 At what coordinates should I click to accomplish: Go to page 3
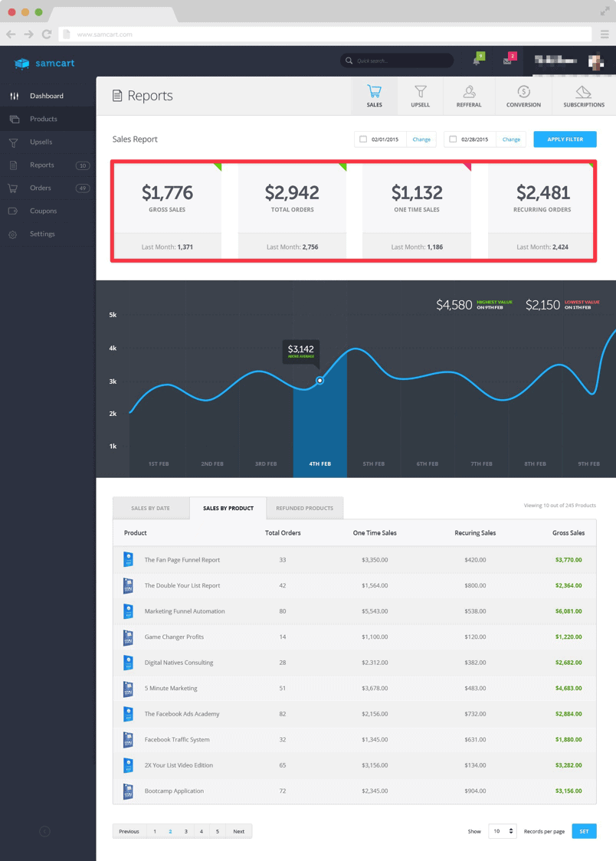(186, 831)
